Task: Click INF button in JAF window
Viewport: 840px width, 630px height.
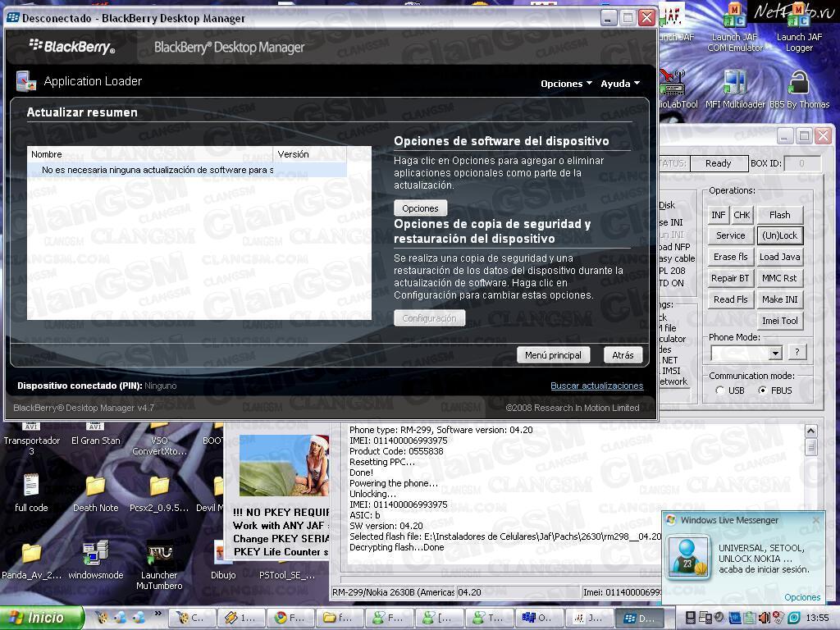Action: pos(718,215)
